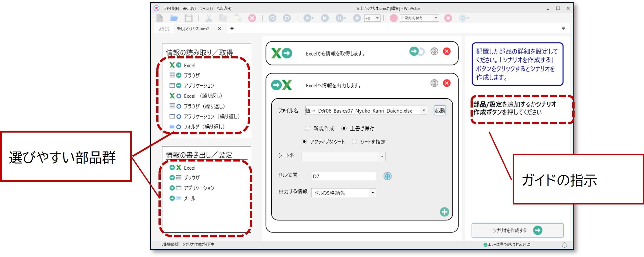Open the 表示(V) menu
The height and width of the screenshot is (257, 644).
[189, 8]
